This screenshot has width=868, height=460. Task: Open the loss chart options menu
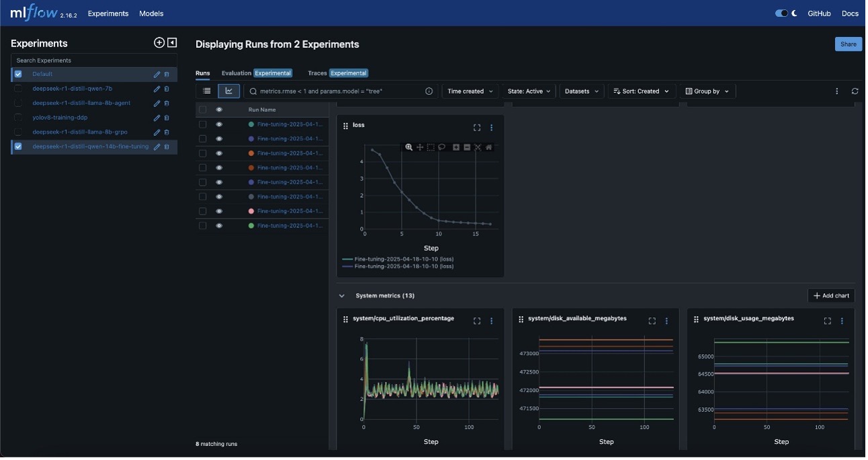pyautogui.click(x=491, y=128)
